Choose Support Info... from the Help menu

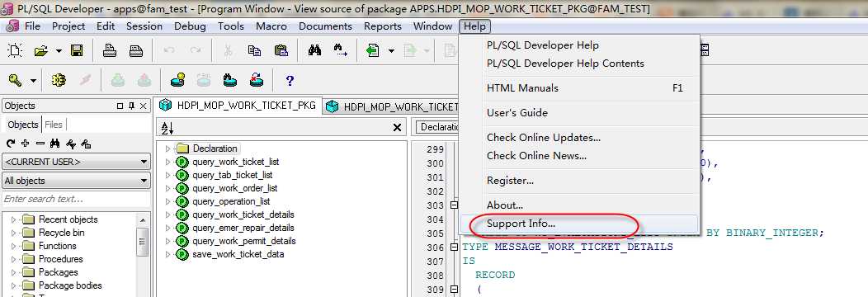579,224
